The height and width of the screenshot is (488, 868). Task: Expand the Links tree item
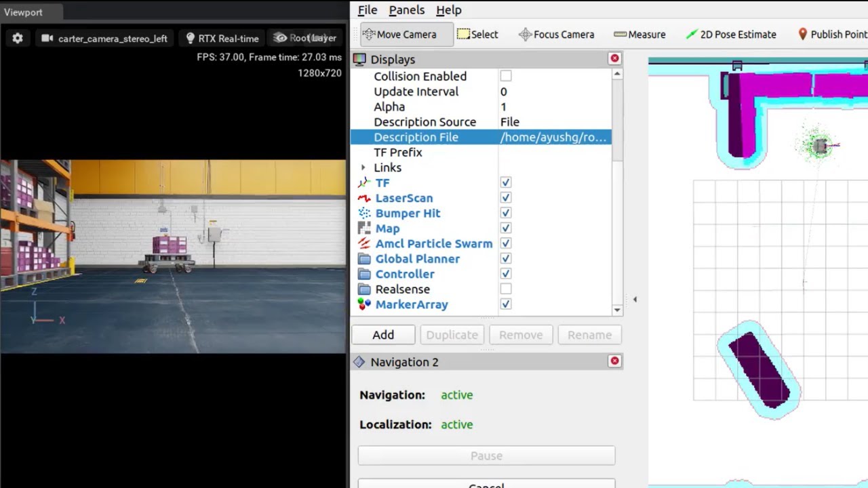pos(363,167)
